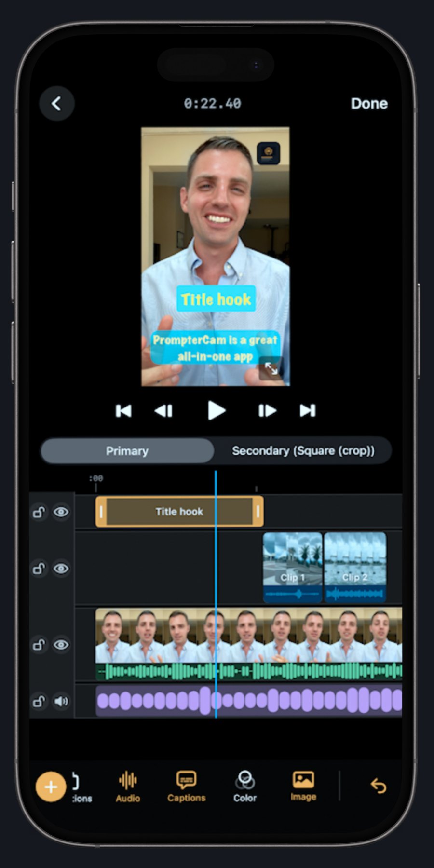The height and width of the screenshot is (868, 434).
Task: Tap Done to finish editing
Action: 369,104
